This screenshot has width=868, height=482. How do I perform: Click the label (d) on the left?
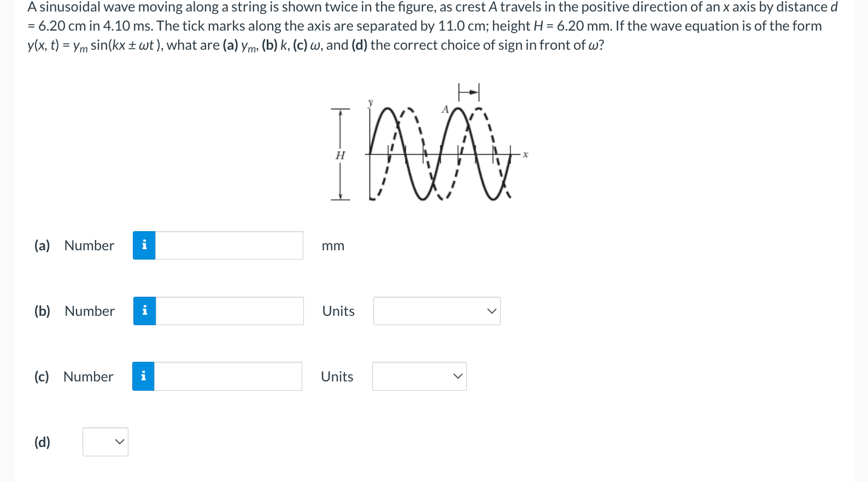coord(41,443)
